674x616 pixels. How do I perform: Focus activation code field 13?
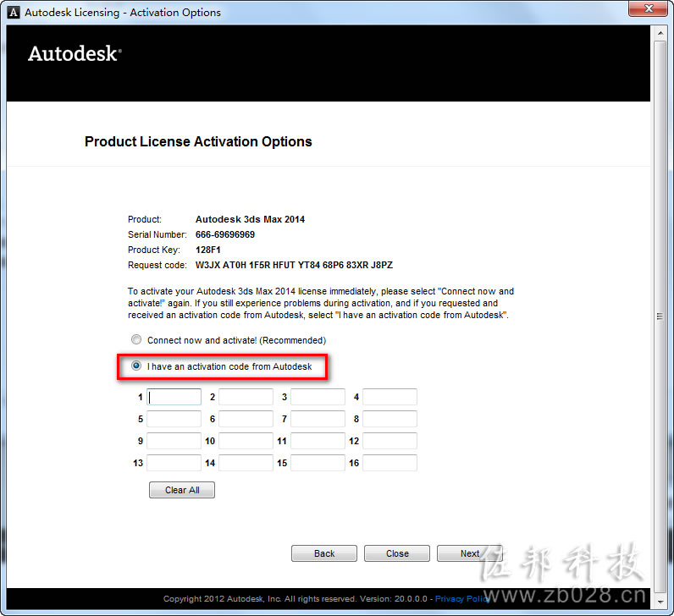tap(174, 463)
